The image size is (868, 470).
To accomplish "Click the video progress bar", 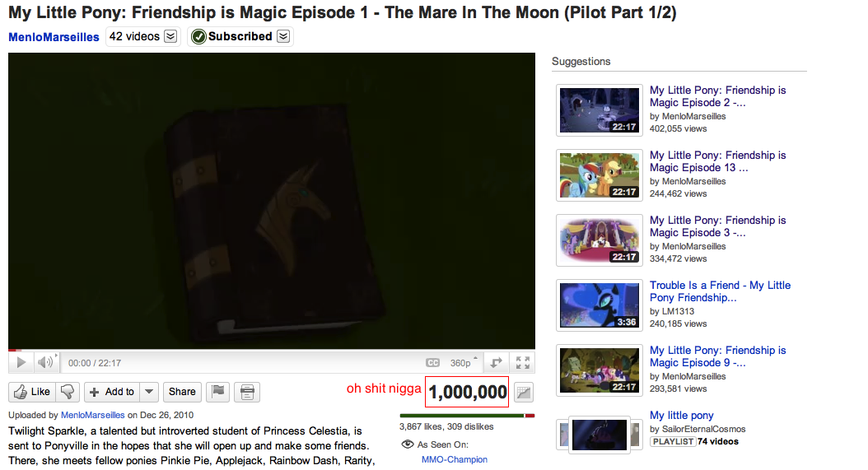I will click(272, 351).
